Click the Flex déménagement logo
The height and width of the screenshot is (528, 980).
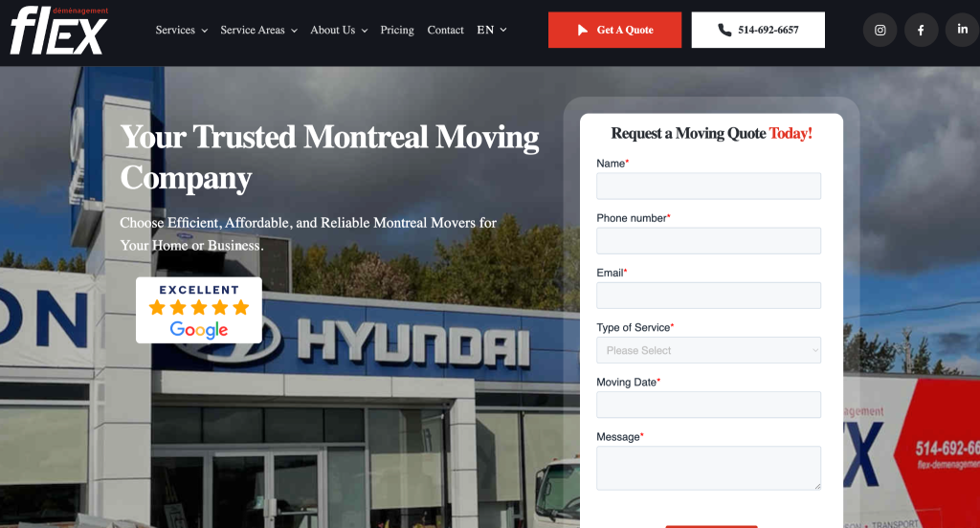pos(59,31)
